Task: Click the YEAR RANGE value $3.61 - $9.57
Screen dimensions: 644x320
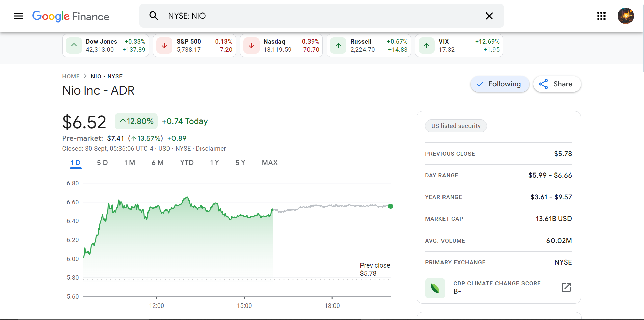Action: (x=551, y=197)
